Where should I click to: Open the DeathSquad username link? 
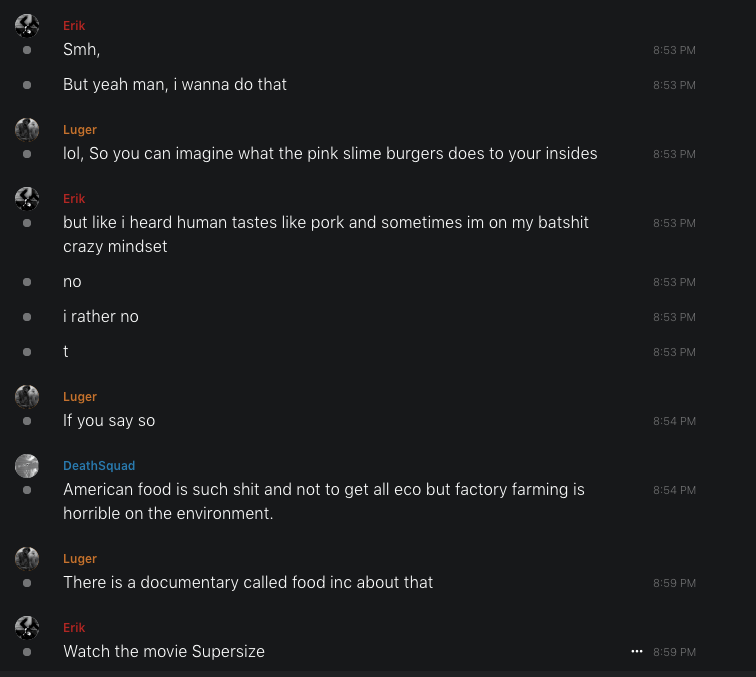click(x=99, y=466)
